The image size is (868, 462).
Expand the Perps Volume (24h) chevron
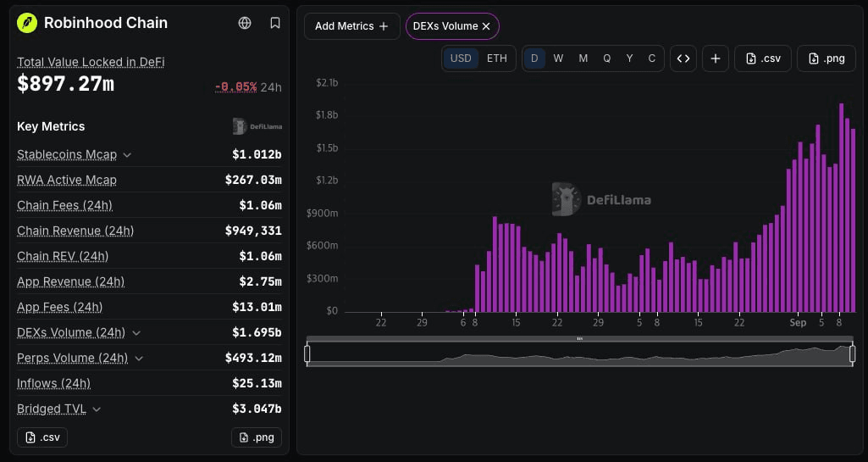pyautogui.click(x=139, y=359)
